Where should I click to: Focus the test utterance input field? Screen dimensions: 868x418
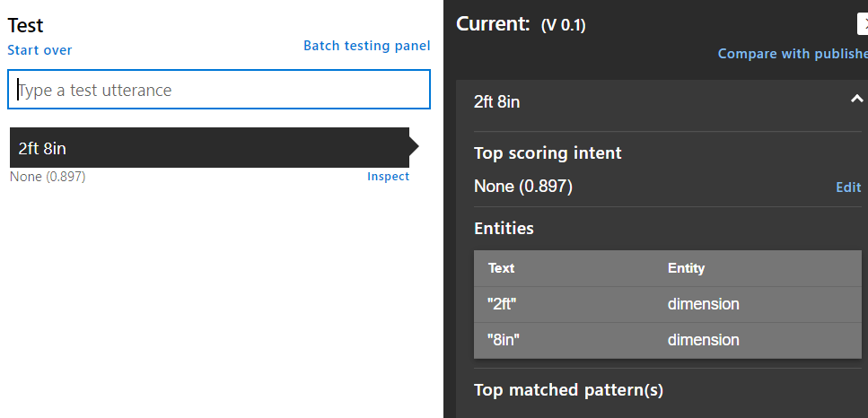(x=219, y=90)
